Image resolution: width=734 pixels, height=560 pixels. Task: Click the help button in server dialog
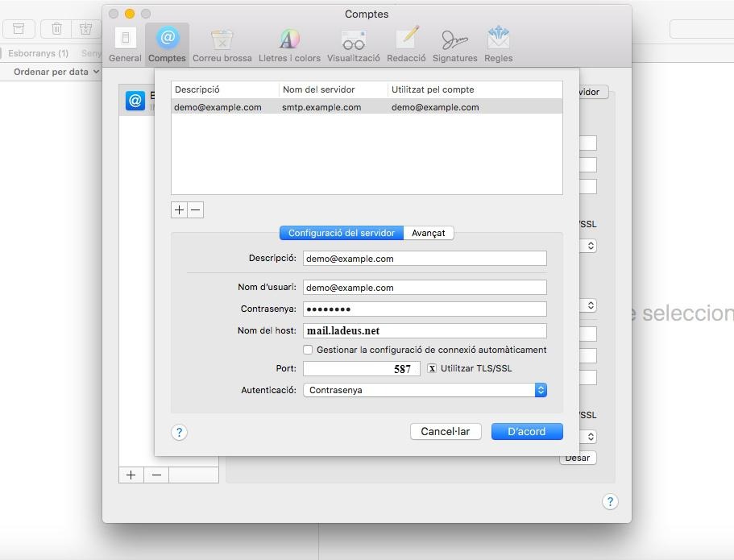[x=179, y=433]
